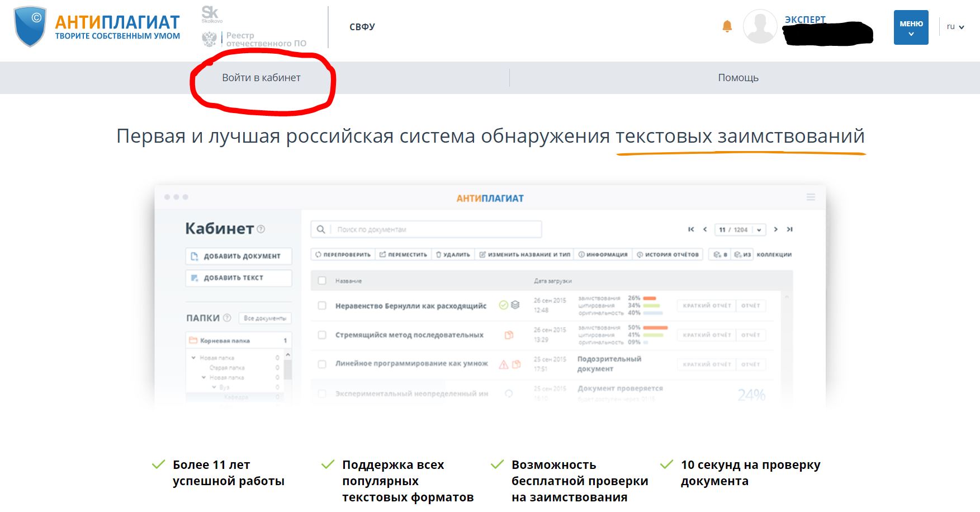Click the СВФУ organization label
Viewport: 980px width, 512px height.
tap(362, 27)
